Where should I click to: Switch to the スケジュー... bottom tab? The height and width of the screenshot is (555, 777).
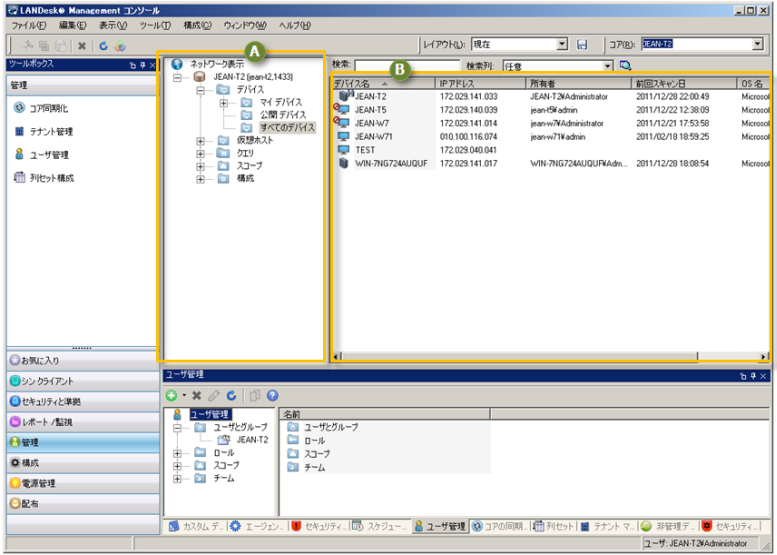pyautogui.click(x=381, y=526)
